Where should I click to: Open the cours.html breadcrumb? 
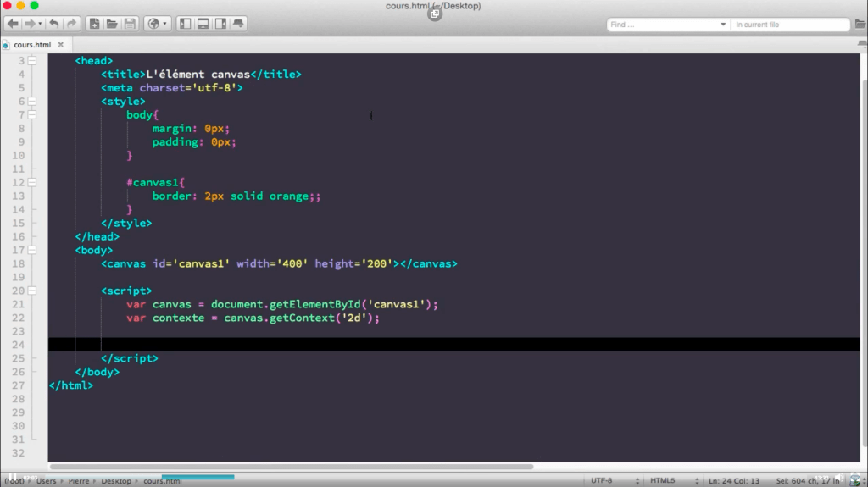pos(163,481)
